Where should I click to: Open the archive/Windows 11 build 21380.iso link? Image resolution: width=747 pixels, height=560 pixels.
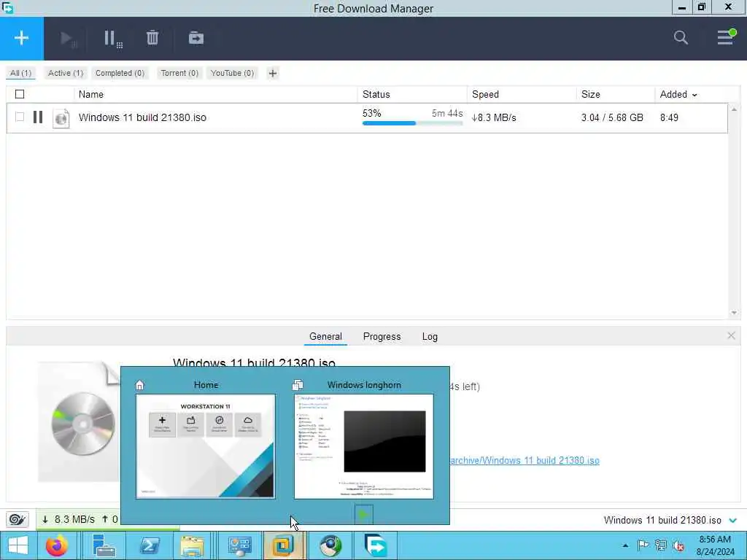click(x=525, y=461)
